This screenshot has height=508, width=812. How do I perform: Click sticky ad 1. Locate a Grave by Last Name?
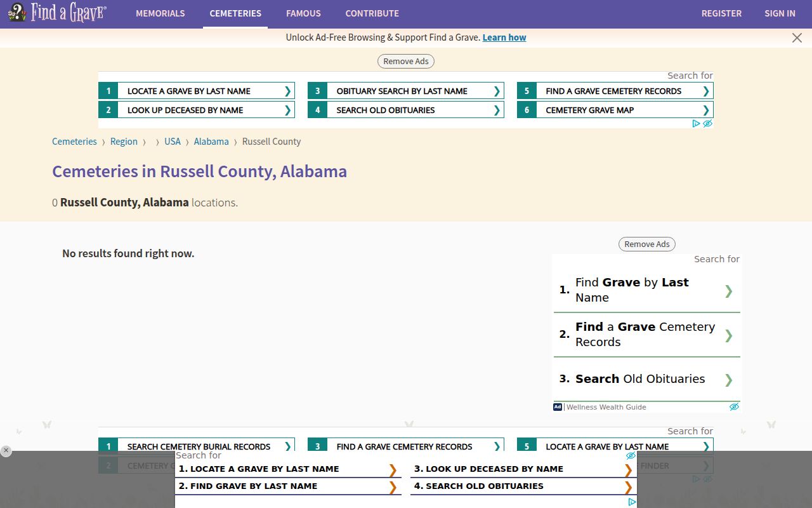(x=289, y=469)
